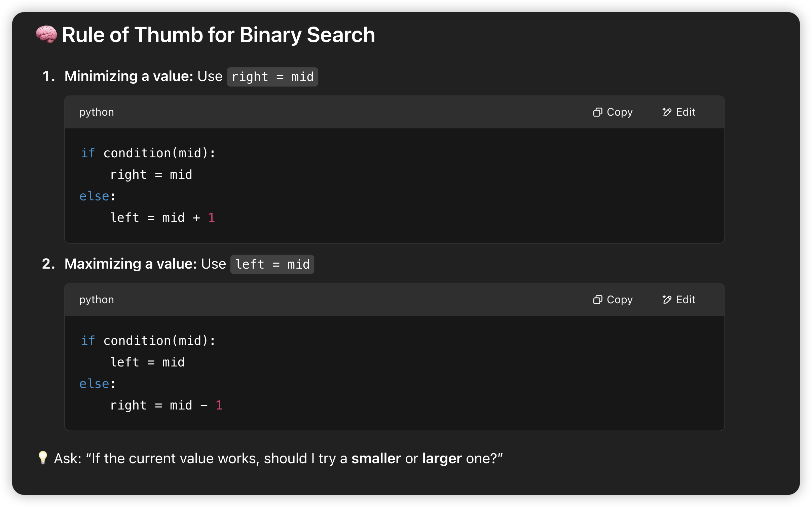Viewport: 812px width, 507px height.
Task: Click the 'left = mid + 1' code line
Action: pyautogui.click(x=162, y=218)
